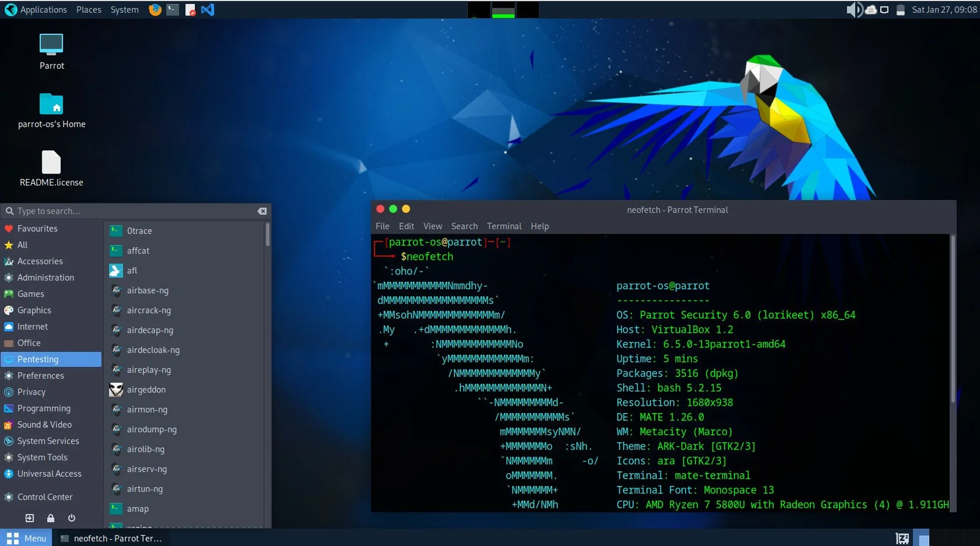Launch aircrack-ng from the application list
Viewport: 980px width, 546px height.
[149, 310]
